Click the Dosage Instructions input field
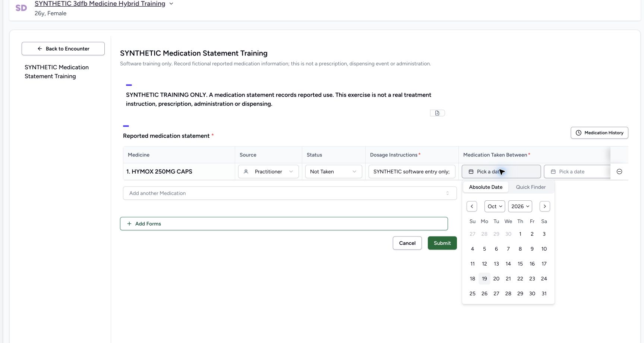The image size is (644, 343). (412, 172)
